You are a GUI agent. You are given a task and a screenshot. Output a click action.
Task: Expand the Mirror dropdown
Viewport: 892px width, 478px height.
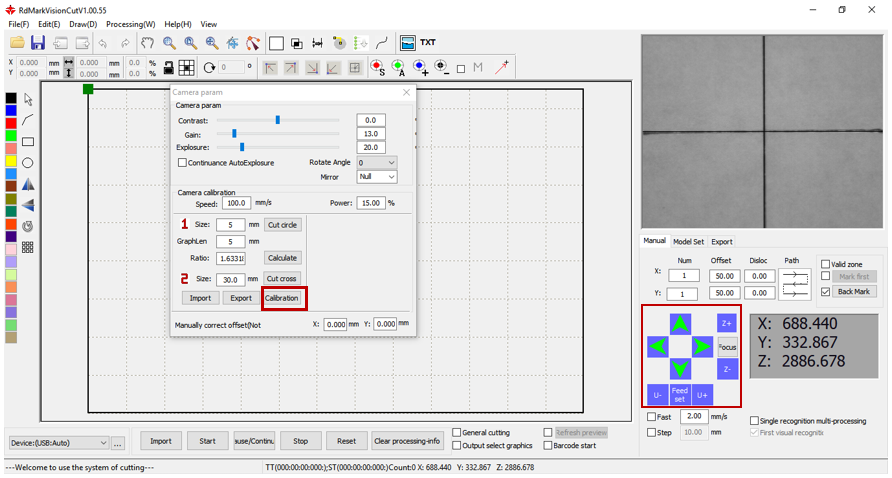[x=377, y=177]
